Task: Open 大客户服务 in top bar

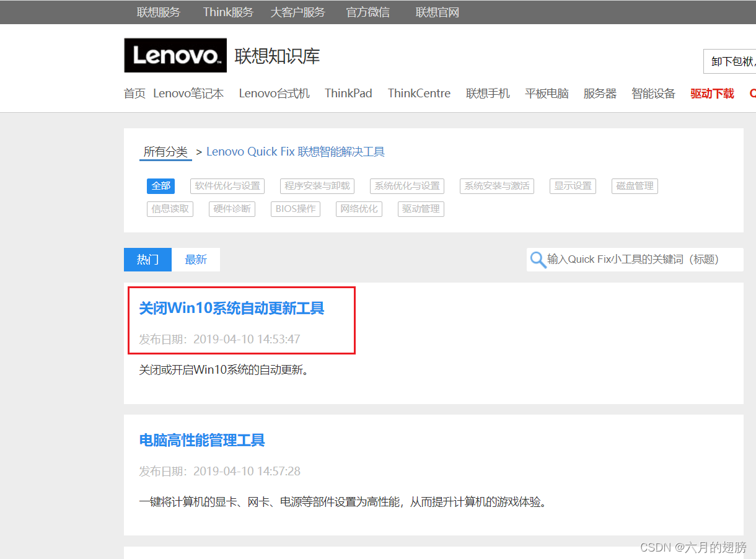Action: 297,12
